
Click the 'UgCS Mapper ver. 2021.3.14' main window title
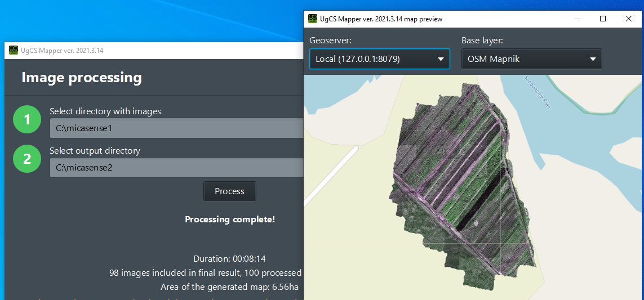[62, 51]
